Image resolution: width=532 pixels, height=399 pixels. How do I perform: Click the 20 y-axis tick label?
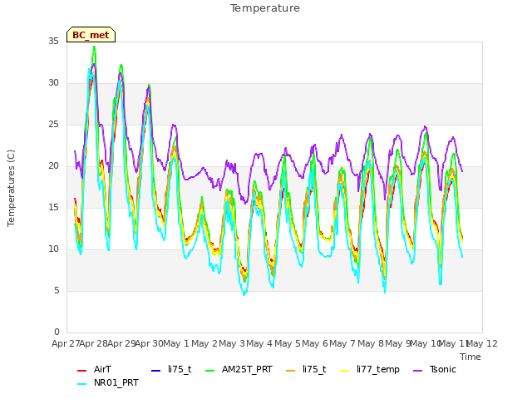pos(53,166)
